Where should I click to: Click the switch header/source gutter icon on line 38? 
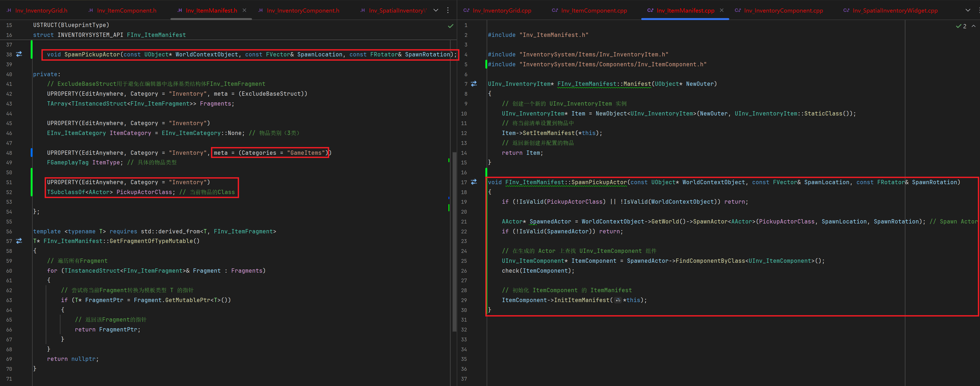(19, 54)
